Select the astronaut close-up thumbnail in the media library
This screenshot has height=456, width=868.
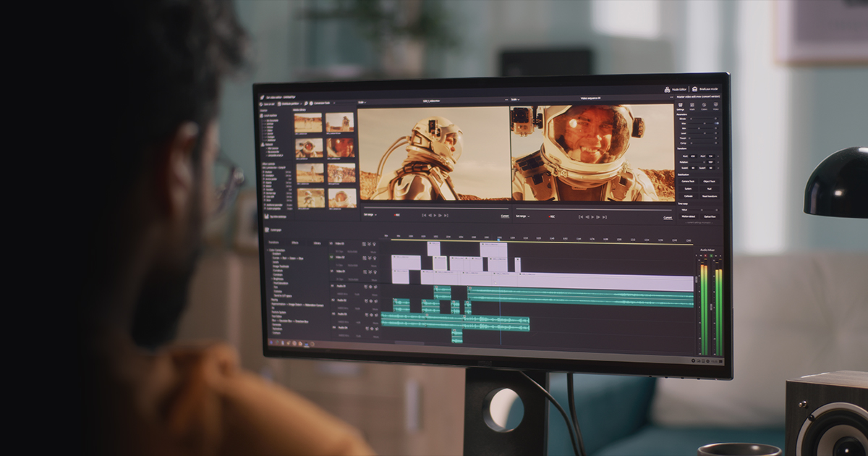point(341,148)
